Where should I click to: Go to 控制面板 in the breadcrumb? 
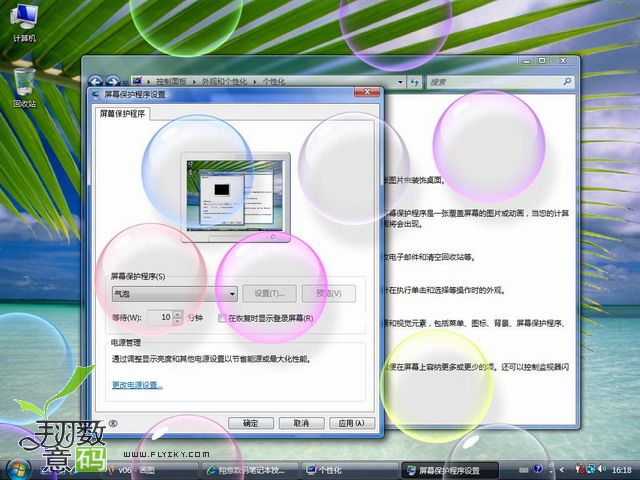171,82
